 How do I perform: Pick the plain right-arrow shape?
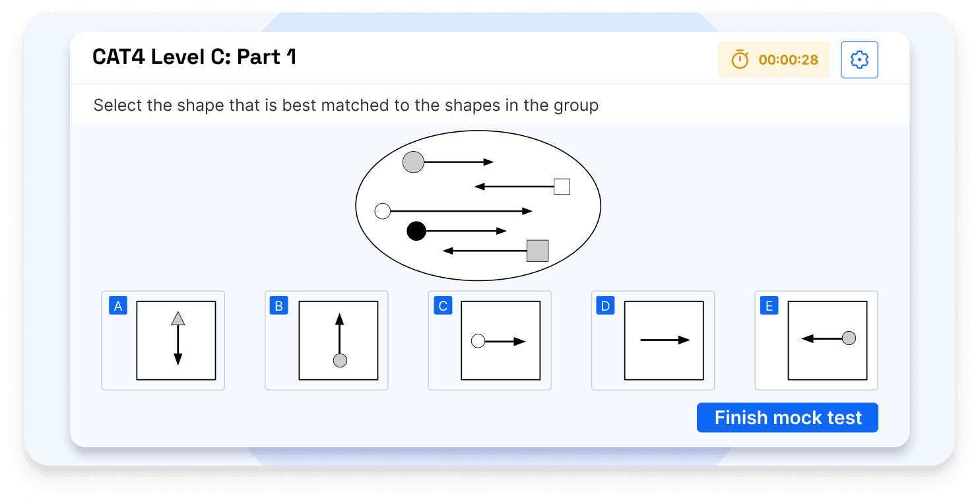click(664, 340)
